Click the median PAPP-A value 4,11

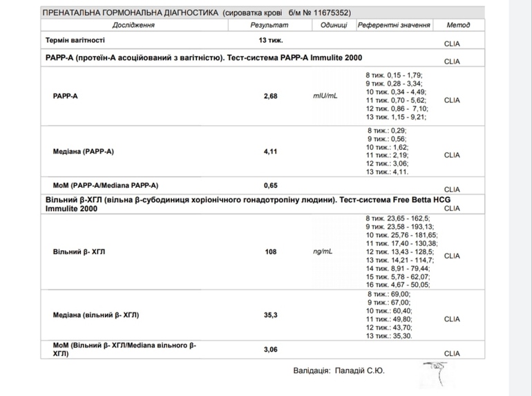(270, 151)
